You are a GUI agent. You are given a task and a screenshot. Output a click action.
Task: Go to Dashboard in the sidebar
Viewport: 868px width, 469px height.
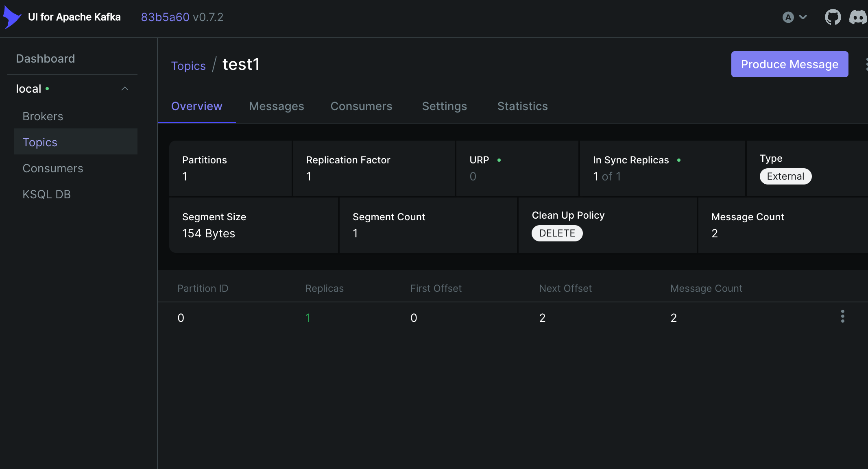(x=45, y=59)
